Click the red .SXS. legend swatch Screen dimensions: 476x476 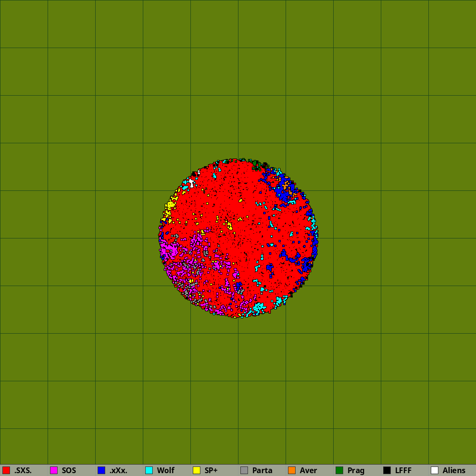pos(6,470)
